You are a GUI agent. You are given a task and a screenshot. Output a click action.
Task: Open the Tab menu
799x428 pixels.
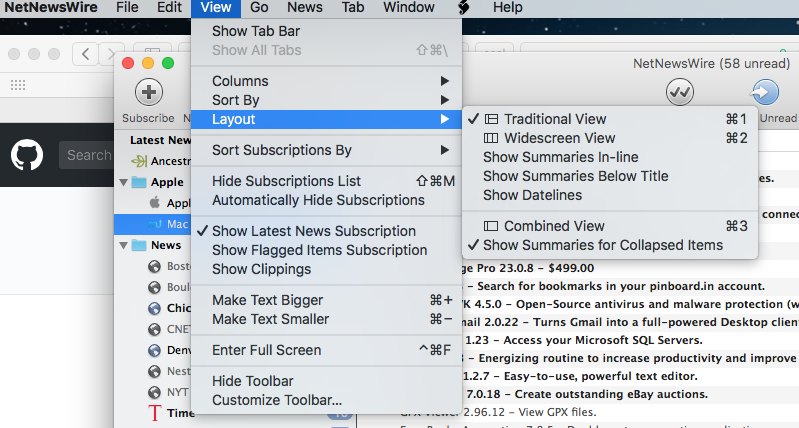(353, 8)
